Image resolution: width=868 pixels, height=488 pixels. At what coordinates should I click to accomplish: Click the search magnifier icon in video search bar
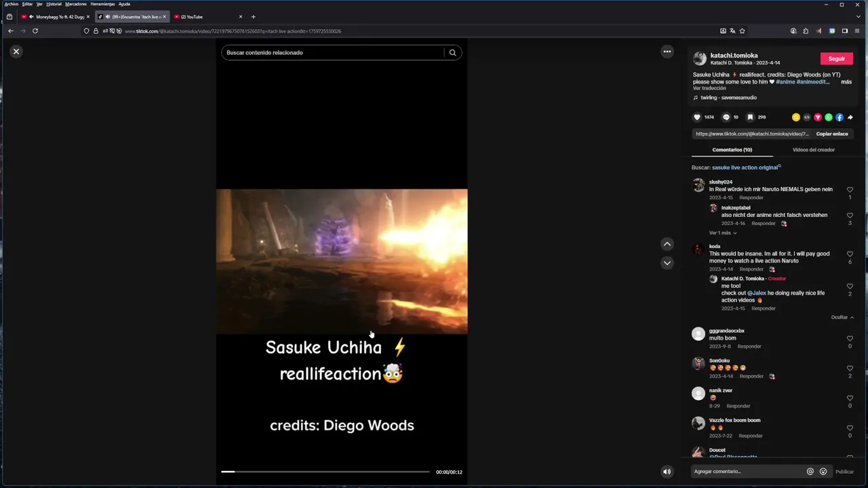tap(452, 52)
